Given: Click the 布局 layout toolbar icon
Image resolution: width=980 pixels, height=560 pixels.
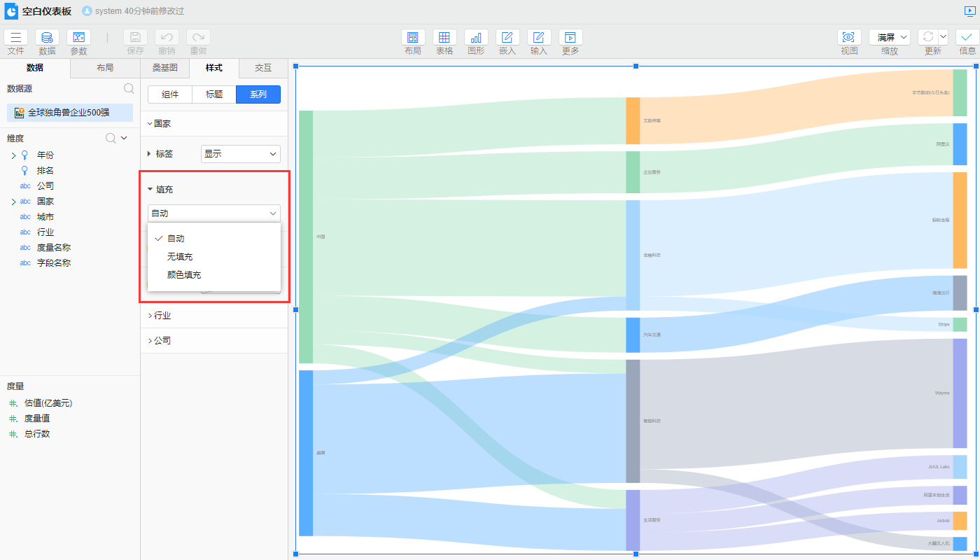Looking at the screenshot, I should (413, 38).
